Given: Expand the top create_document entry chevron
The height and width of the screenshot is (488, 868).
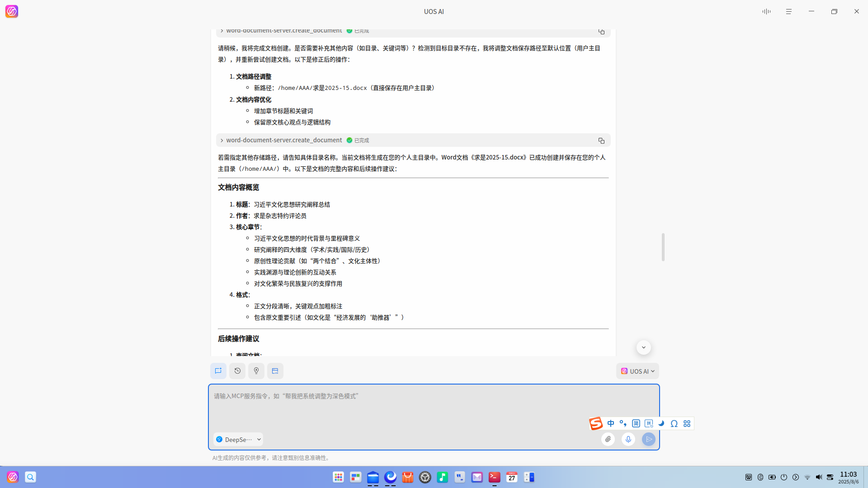Looking at the screenshot, I should pyautogui.click(x=222, y=31).
